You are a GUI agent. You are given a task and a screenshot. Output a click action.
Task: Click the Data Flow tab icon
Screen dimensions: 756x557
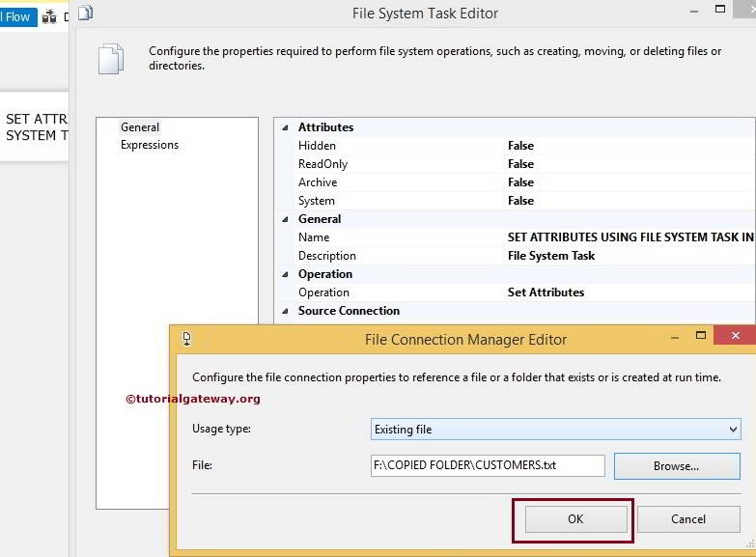(x=49, y=16)
